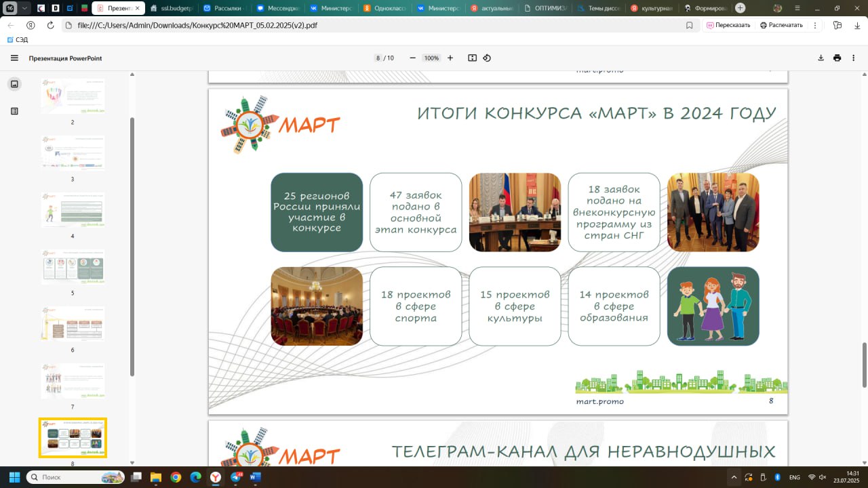Image resolution: width=868 pixels, height=488 pixels.
Task: Print the PDF using printer icon
Action: (x=837, y=58)
